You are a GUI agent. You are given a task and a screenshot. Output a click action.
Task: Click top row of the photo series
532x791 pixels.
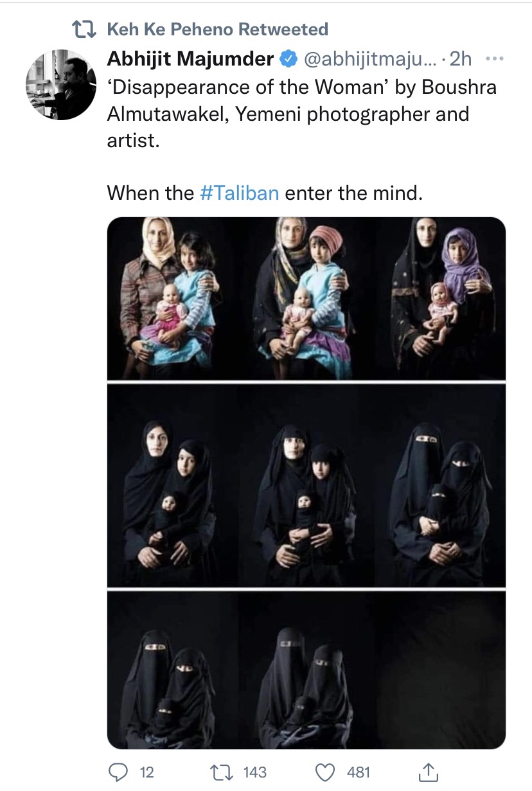point(306,298)
